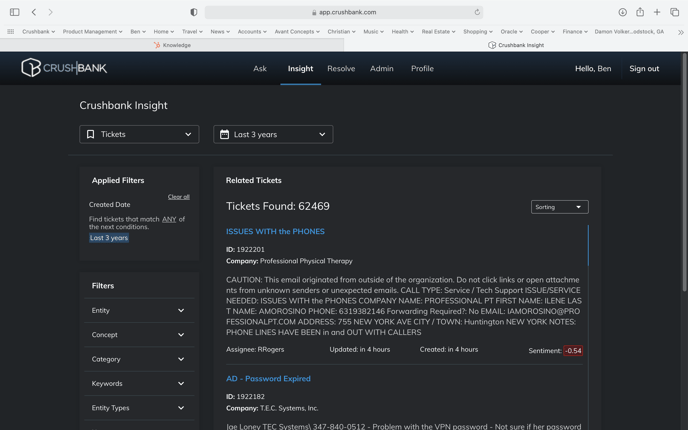Open the Finance bookmarks folder
This screenshot has height=430, width=688.
click(575, 32)
